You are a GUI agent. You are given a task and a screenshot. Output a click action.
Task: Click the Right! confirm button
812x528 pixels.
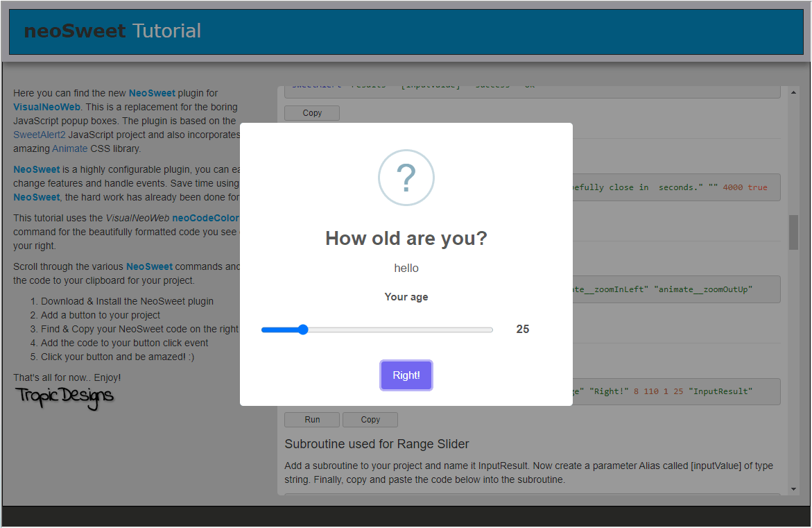tap(406, 375)
